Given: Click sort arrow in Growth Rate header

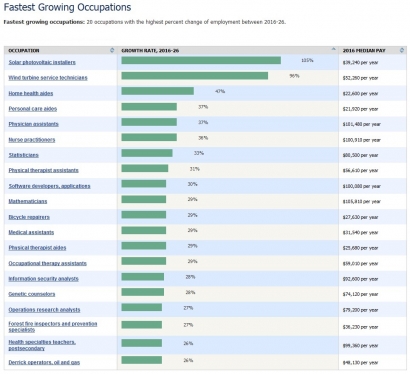Looking at the screenshot, I should click(x=333, y=49).
